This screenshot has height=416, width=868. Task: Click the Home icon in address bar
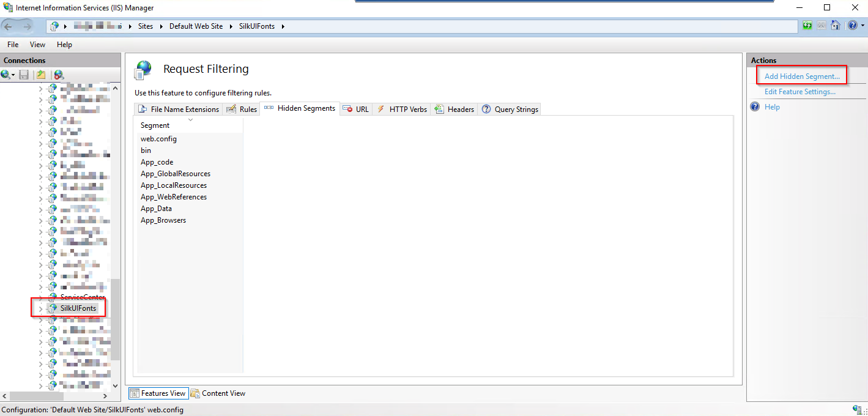[x=836, y=26]
